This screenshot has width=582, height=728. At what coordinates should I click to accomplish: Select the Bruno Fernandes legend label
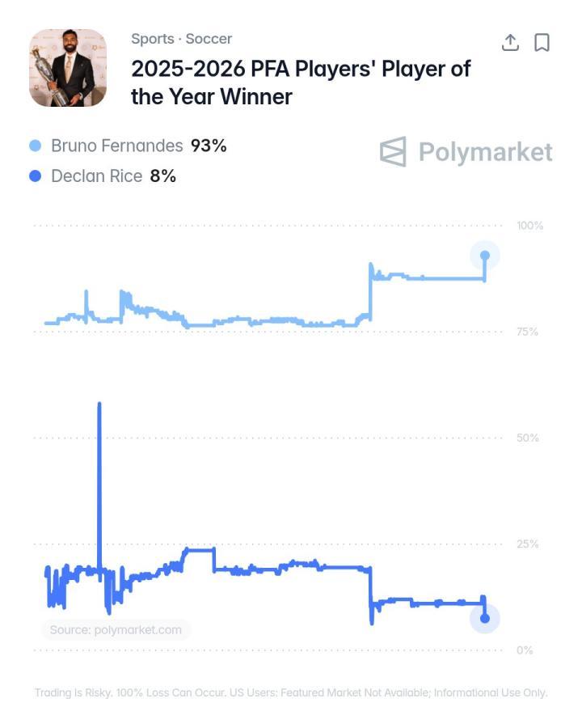tap(117, 146)
